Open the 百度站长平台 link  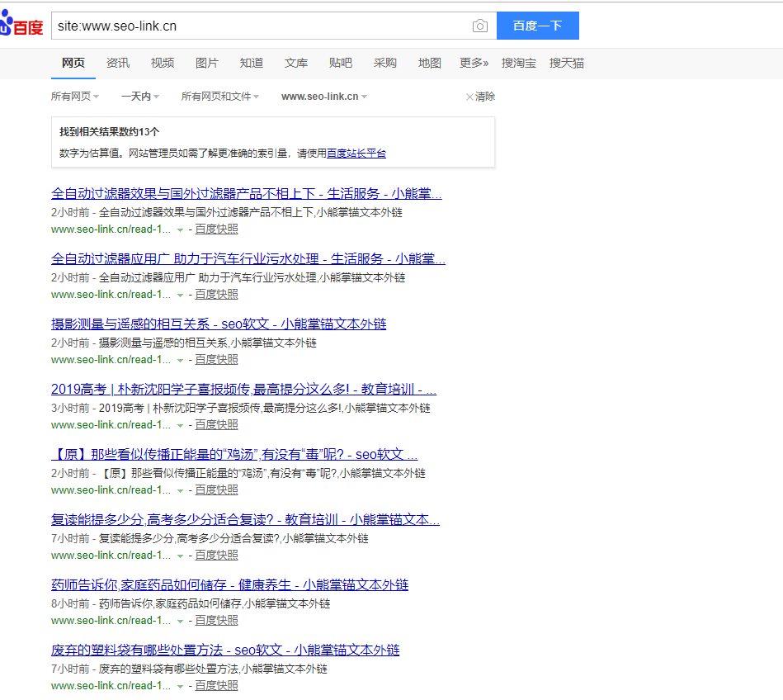click(356, 154)
